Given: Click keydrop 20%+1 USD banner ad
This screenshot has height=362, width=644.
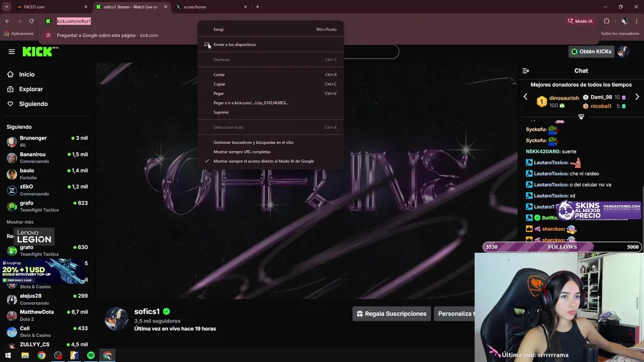Looking at the screenshot, I should pos(42,271).
